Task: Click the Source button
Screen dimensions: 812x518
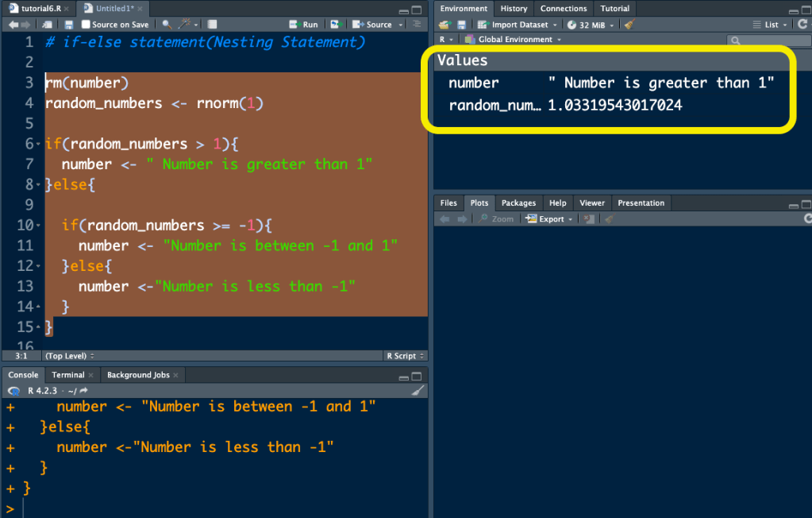Action: [x=378, y=25]
